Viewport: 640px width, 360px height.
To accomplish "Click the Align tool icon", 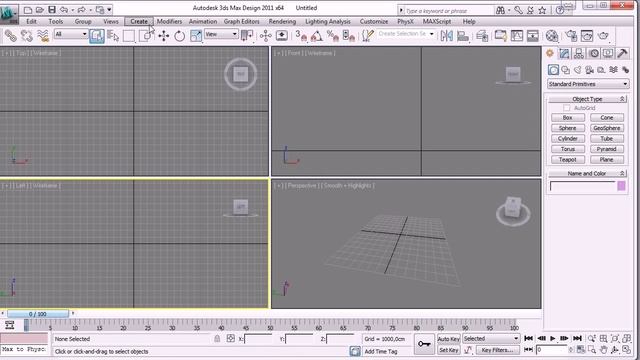I will click(x=463, y=36).
